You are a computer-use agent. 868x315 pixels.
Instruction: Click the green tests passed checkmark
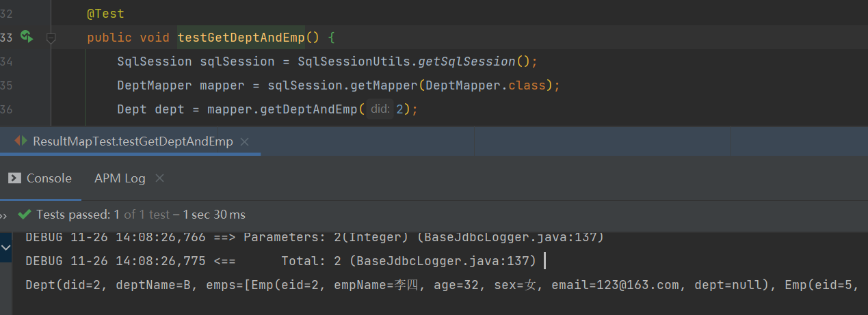[x=25, y=215]
